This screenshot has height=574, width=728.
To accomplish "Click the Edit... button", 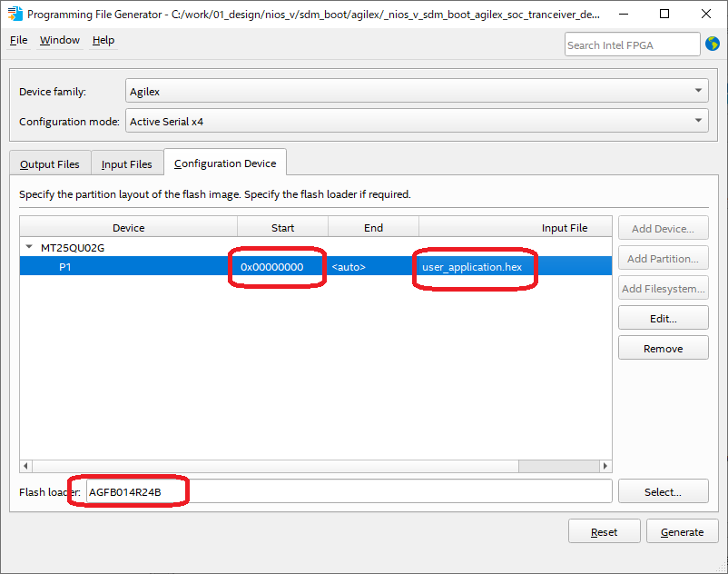I will (x=663, y=319).
